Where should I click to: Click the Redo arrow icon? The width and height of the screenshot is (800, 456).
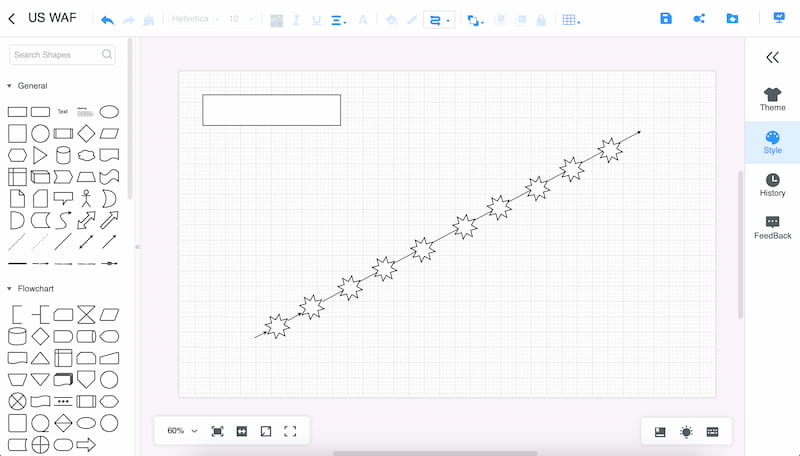pos(128,20)
